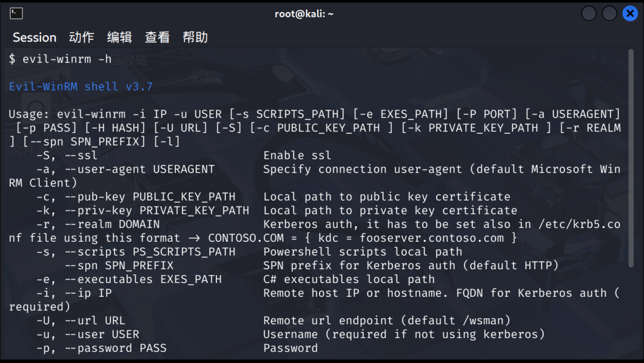Screen dimensions: 644x363
Task: Open the 编辑 menu
Action: pos(119,38)
